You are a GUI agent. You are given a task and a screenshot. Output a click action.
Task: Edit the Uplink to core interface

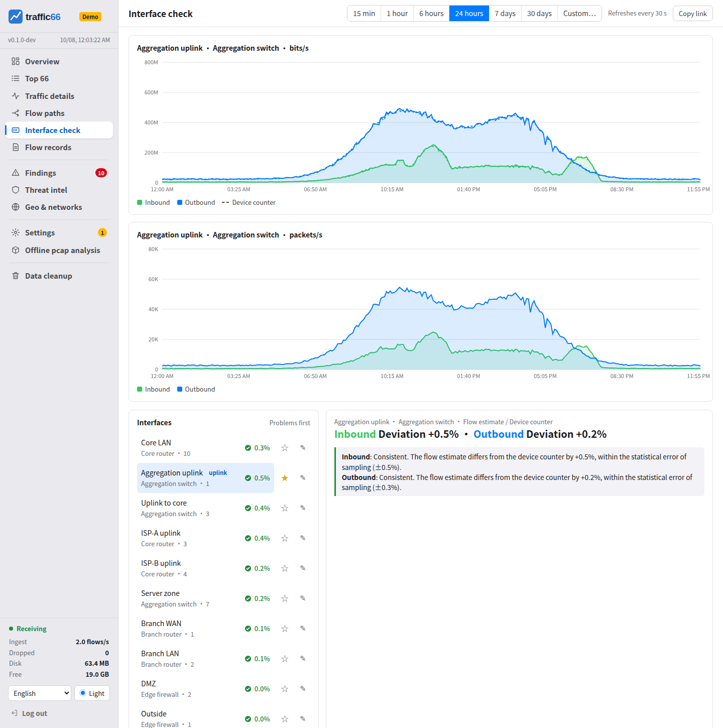pos(303,508)
